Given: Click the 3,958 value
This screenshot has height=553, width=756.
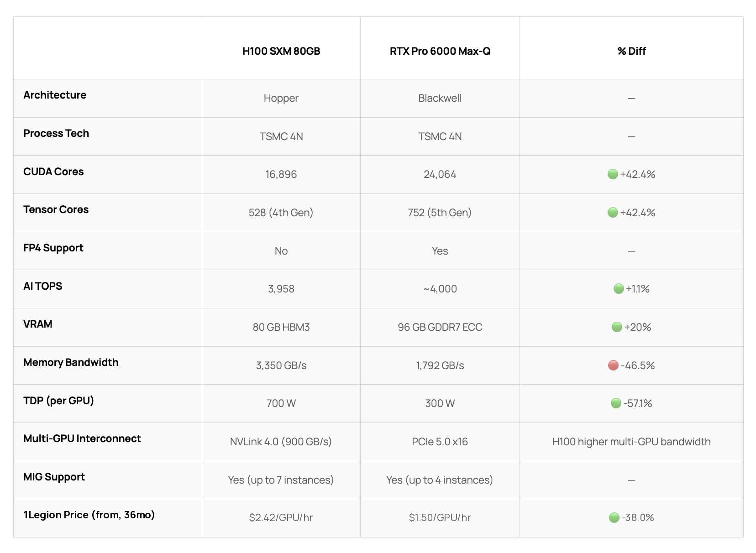Looking at the screenshot, I should tap(281, 289).
